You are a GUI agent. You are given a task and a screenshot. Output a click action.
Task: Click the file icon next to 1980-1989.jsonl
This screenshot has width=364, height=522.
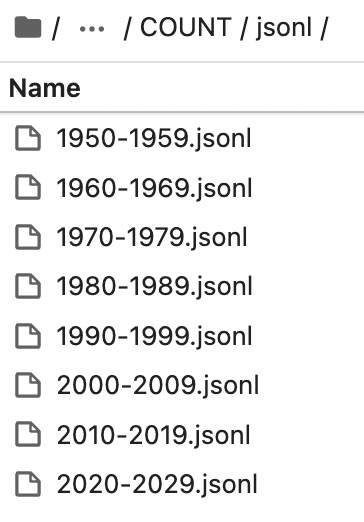coord(28,286)
